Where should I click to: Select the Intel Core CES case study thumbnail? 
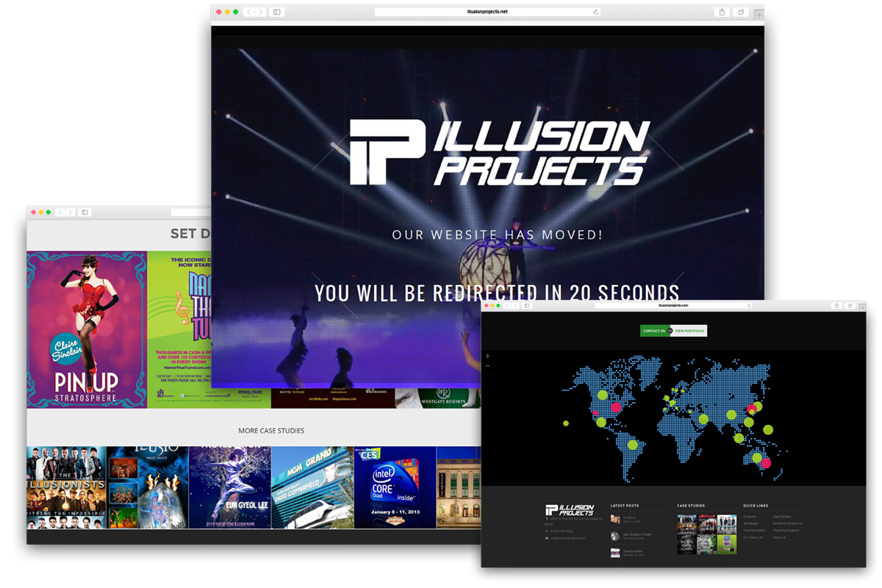coord(395,487)
